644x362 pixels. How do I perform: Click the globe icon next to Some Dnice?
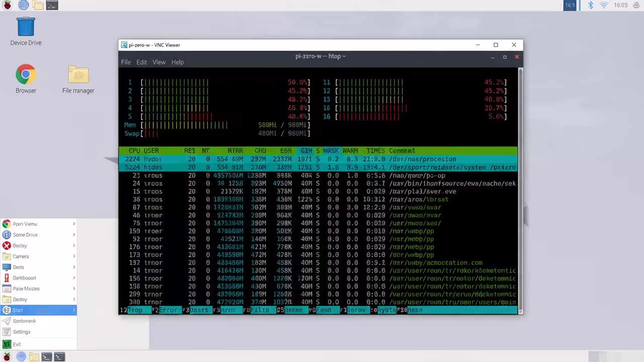[x=7, y=235]
